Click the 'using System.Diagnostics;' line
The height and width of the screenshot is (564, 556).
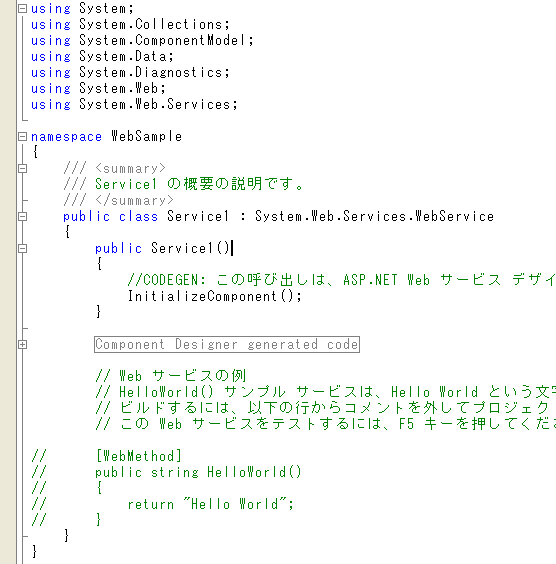(x=130, y=72)
